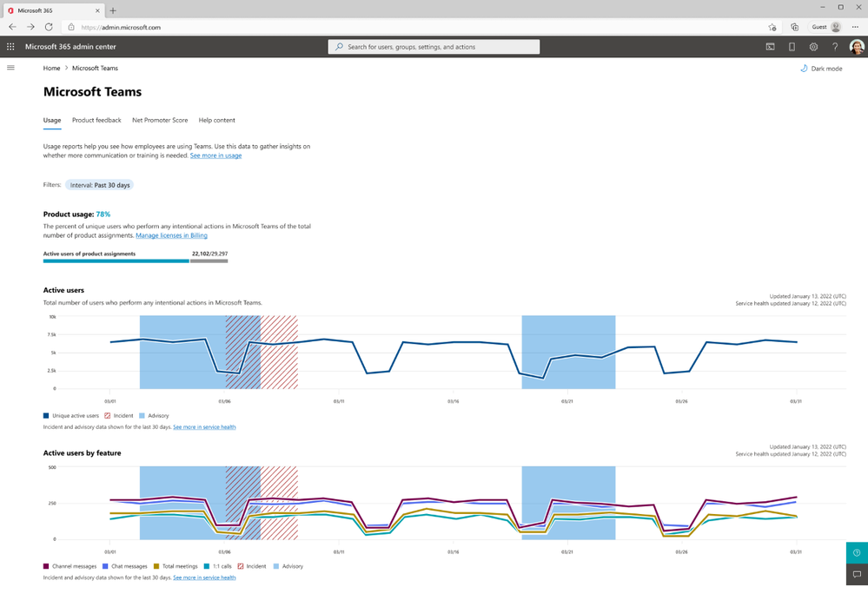This screenshot has height=607, width=868.
Task: Click the admin center search field
Action: pyautogui.click(x=434, y=47)
